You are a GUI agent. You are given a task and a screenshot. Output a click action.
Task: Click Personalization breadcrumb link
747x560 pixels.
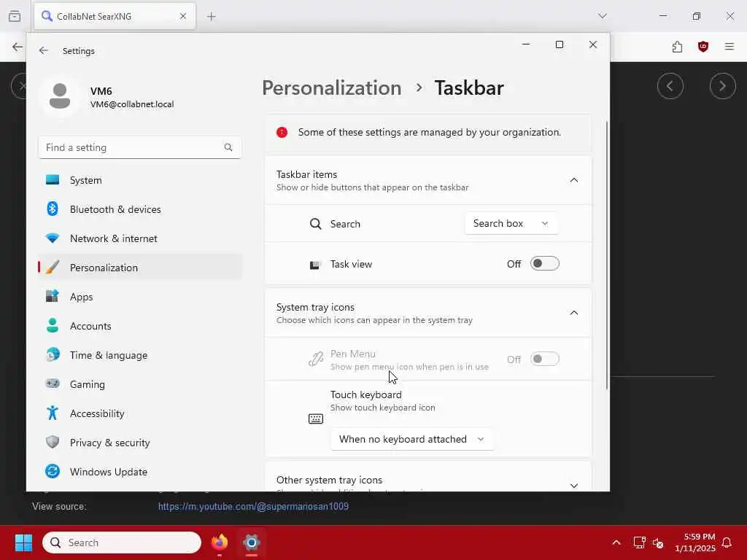(x=332, y=88)
